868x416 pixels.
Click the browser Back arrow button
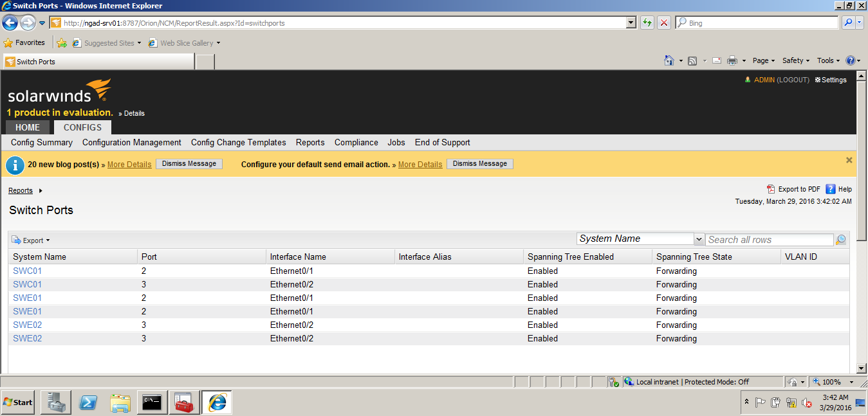click(10, 23)
